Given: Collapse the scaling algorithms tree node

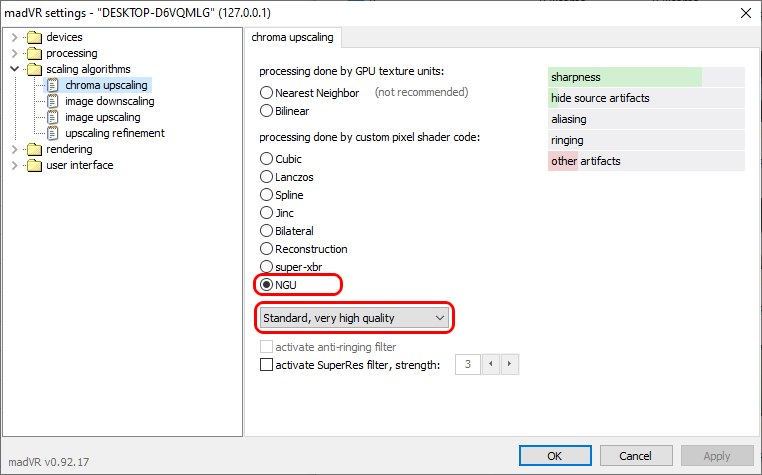Looking at the screenshot, I should pyautogui.click(x=14, y=69).
